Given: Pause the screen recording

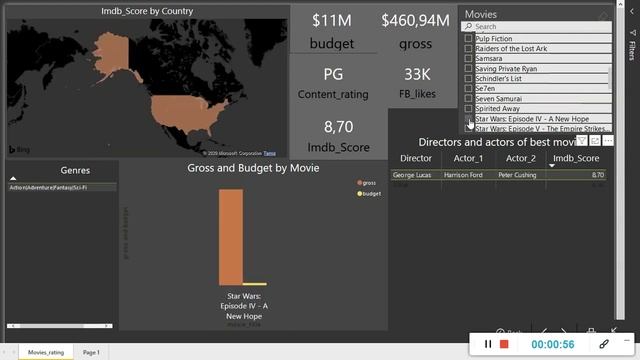Looking at the screenshot, I should 488,344.
